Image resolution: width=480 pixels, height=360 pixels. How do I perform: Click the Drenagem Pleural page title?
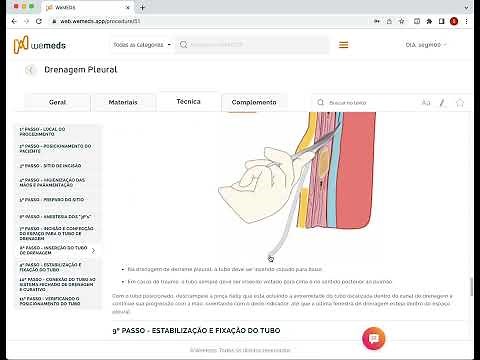click(x=81, y=70)
